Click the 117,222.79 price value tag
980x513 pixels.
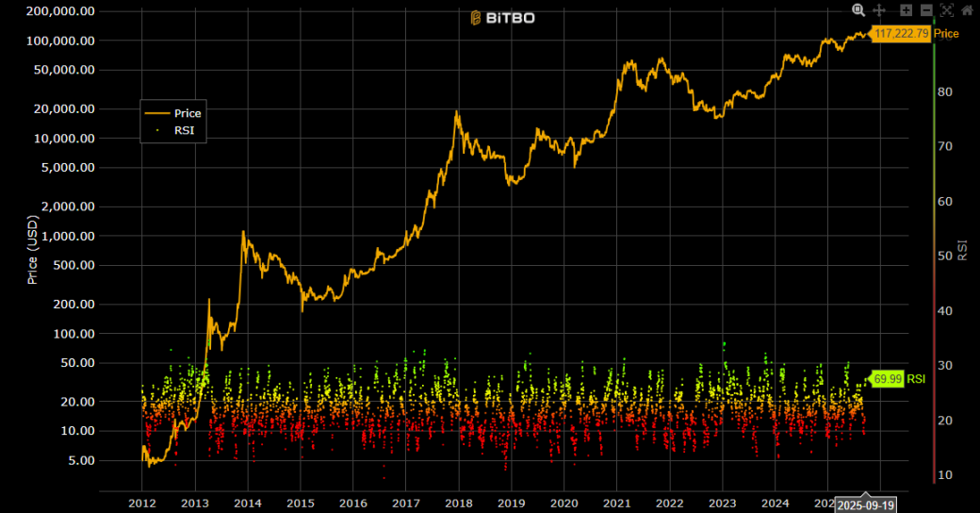901,34
